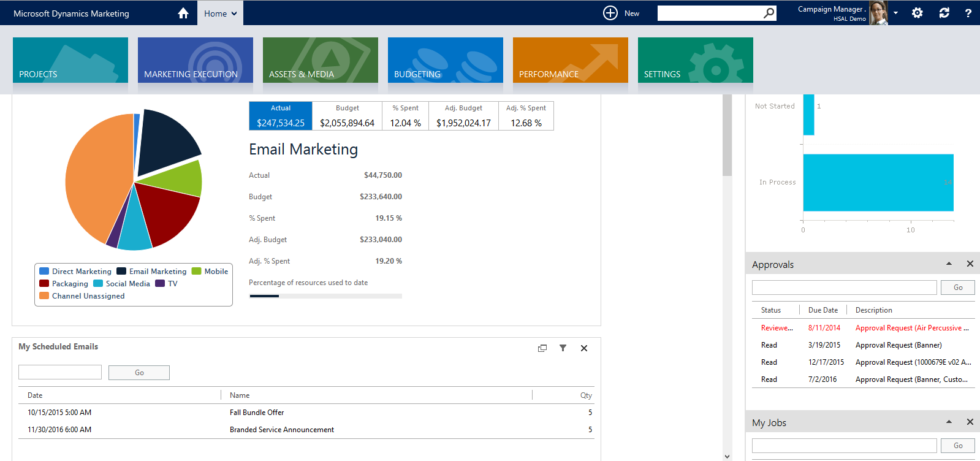Pop out My Scheduled Emails widget
This screenshot has width=980, height=461.
(x=542, y=348)
